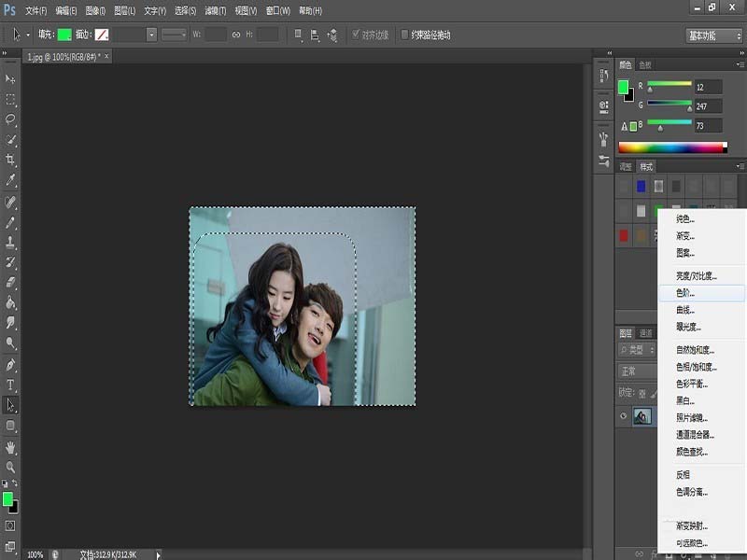Select the Eyedropper tool
747x560 pixels.
click(x=11, y=180)
